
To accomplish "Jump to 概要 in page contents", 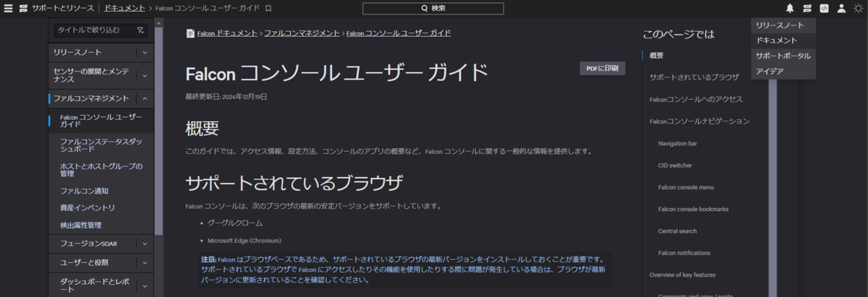I will pos(657,56).
